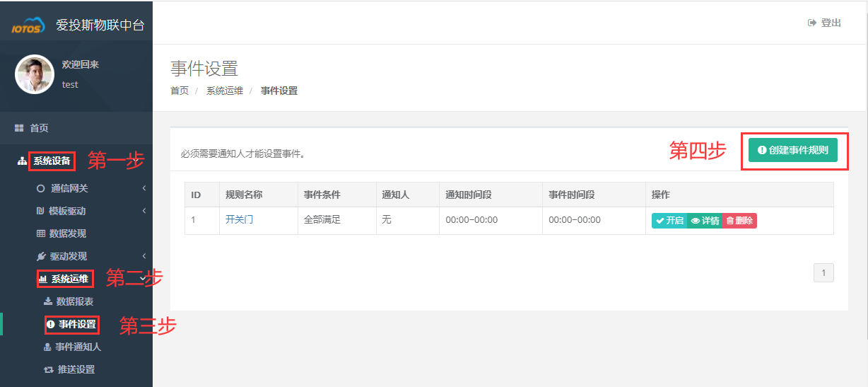Click the sitemap icon beside 系统设备
This screenshot has height=387, width=868.
click(x=22, y=161)
